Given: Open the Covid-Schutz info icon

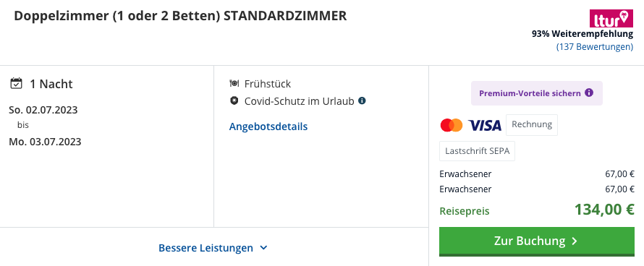Looking at the screenshot, I should pyautogui.click(x=362, y=100).
